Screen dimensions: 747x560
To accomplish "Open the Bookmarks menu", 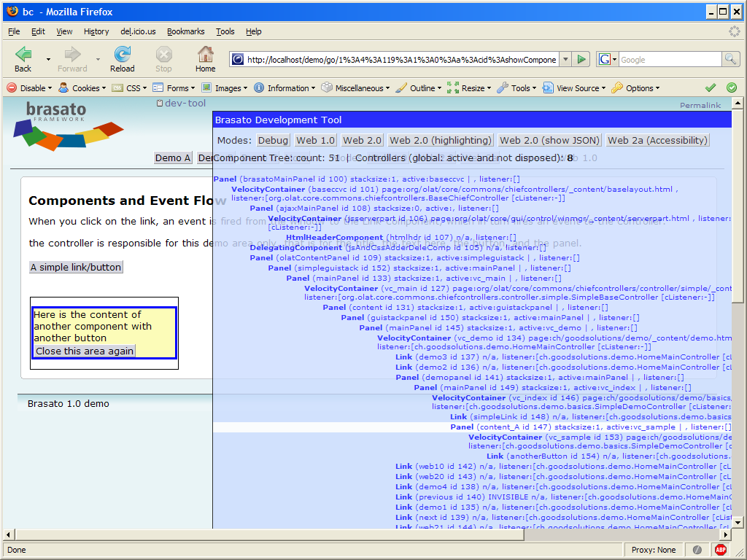I will [185, 31].
